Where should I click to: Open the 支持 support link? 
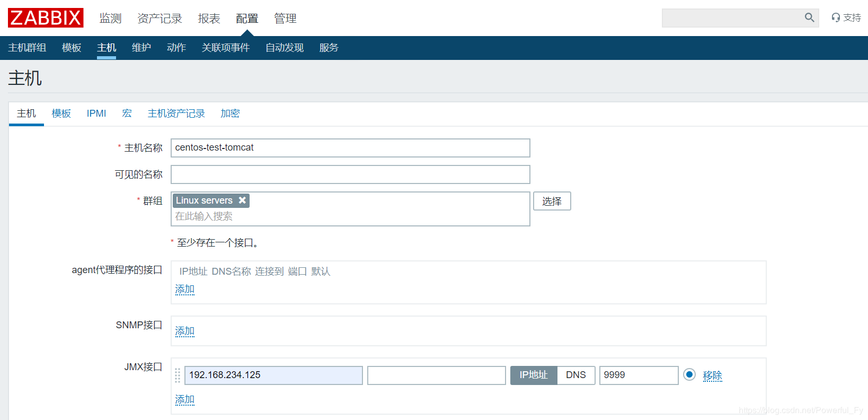point(846,17)
